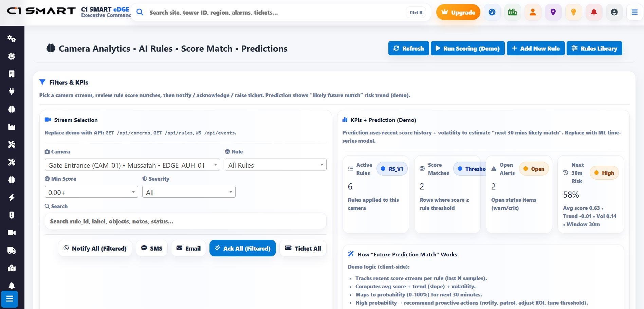Expand the Severity dropdown
This screenshot has height=309, width=644.
(x=189, y=192)
